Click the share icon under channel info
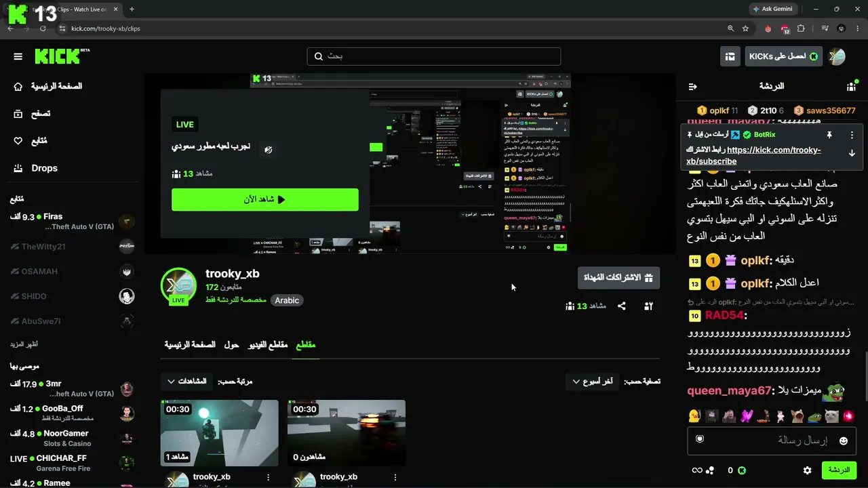Image resolution: width=868 pixels, height=488 pixels. [621, 306]
